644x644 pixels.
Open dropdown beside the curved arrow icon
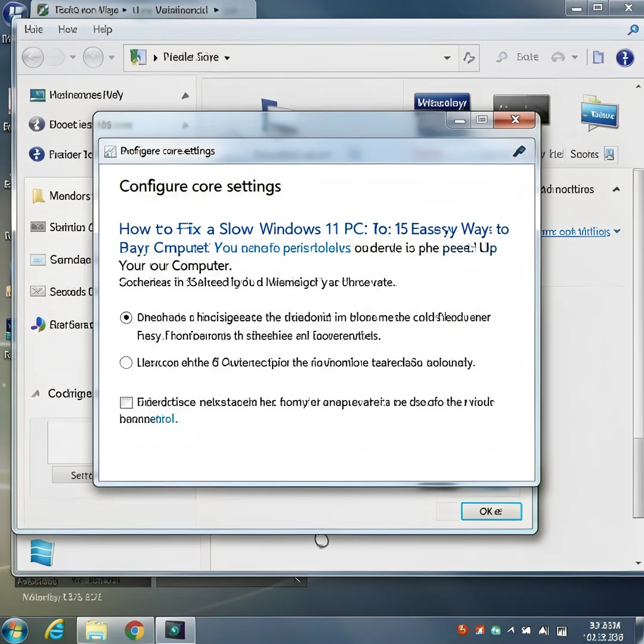(x=575, y=57)
